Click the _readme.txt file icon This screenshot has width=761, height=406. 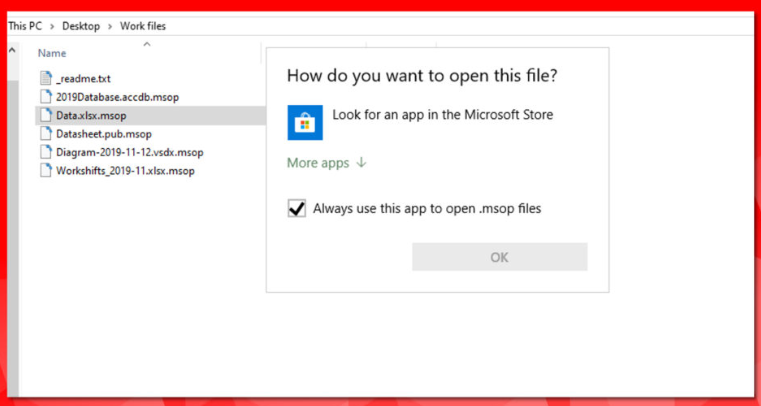point(46,78)
